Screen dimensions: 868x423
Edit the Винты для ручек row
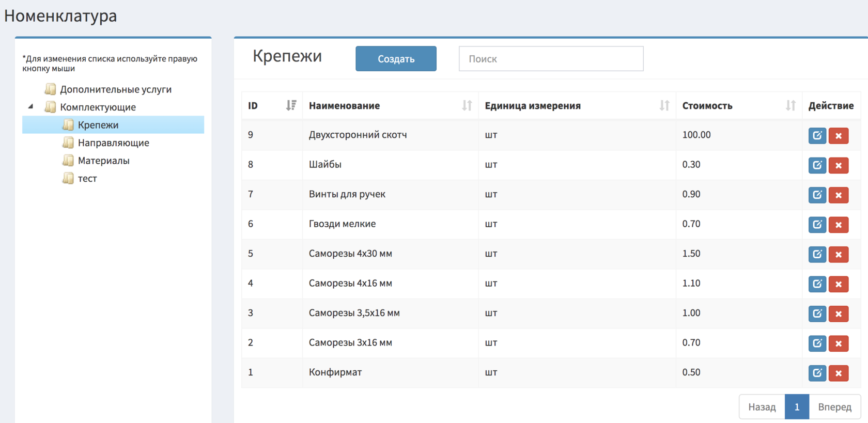point(817,195)
